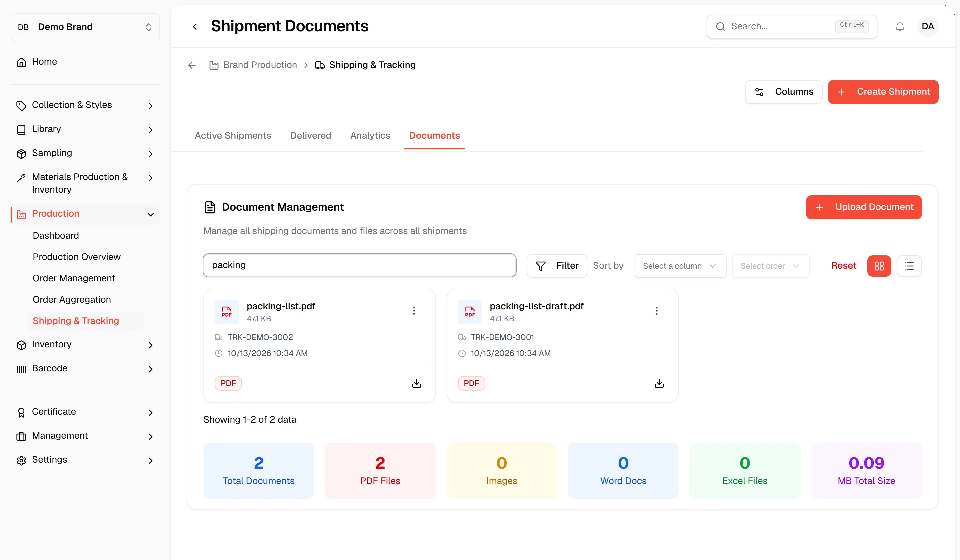960x560 pixels.
Task: Click the Production factory icon
Action: coord(21,214)
